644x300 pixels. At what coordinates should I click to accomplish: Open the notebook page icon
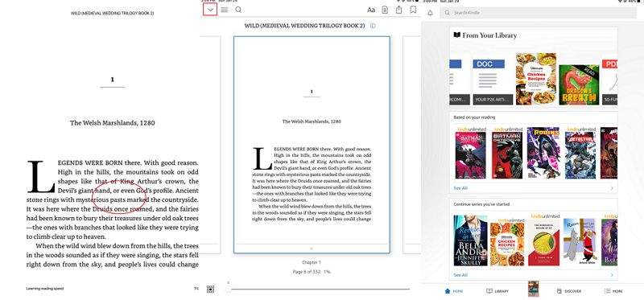[385, 10]
